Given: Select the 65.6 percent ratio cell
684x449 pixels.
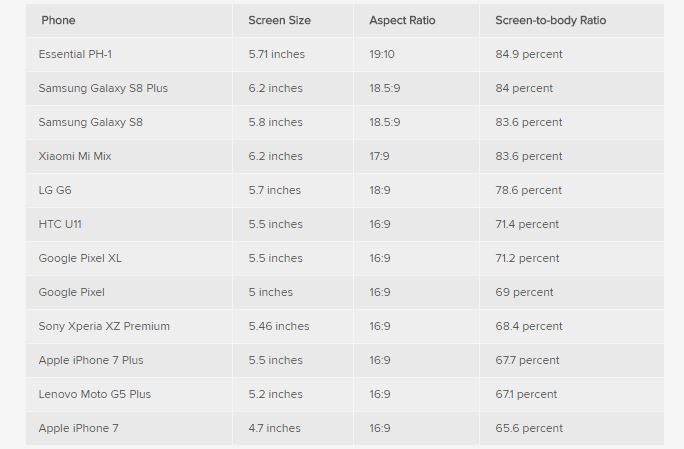Looking at the screenshot, I should 529,428.
